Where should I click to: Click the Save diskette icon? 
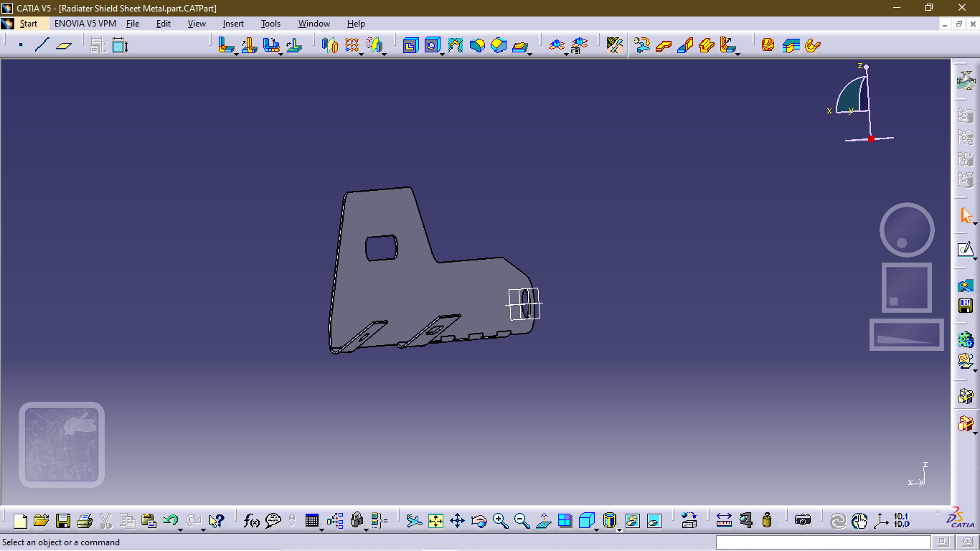[x=63, y=521]
